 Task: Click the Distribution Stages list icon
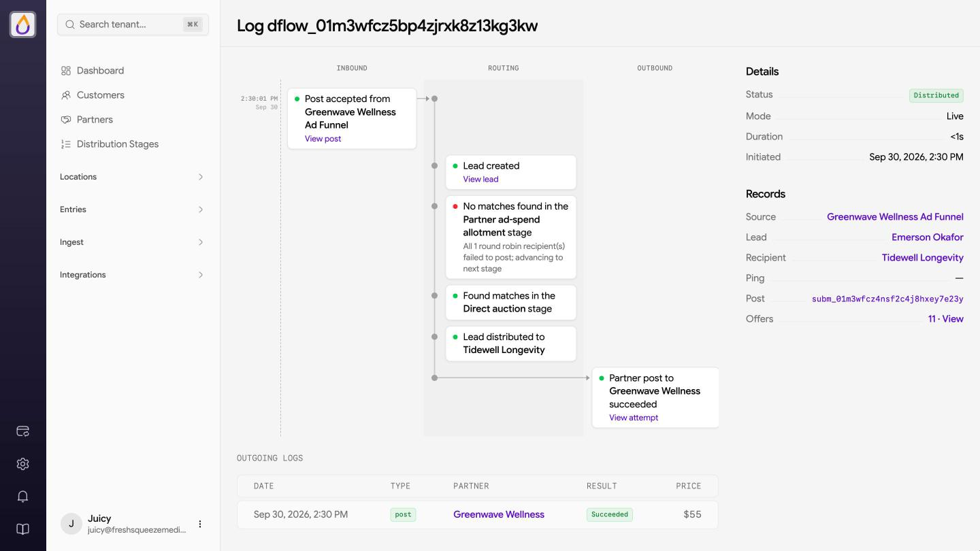tap(66, 144)
